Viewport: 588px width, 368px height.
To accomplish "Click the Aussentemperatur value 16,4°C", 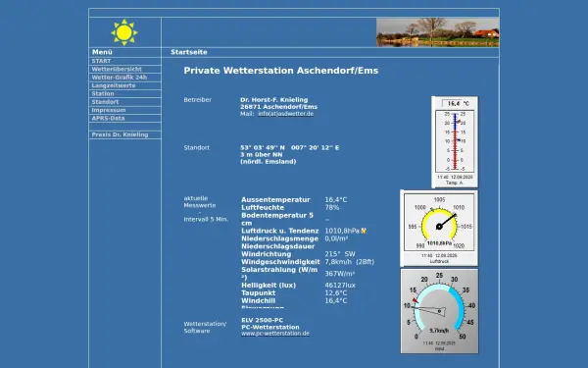I will [336, 200].
